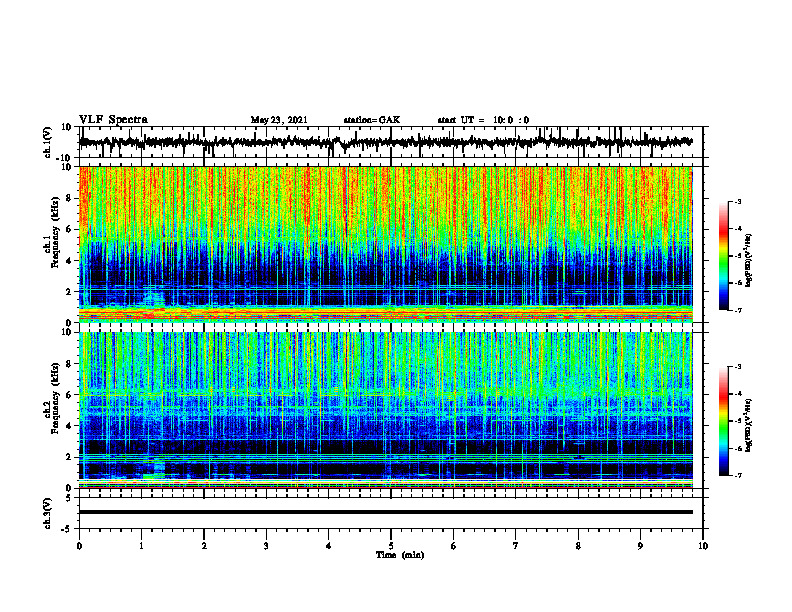Image resolution: width=792 pixels, height=612 pixels.
Task: Click the "station=GAK" header label
Action: tap(372, 120)
